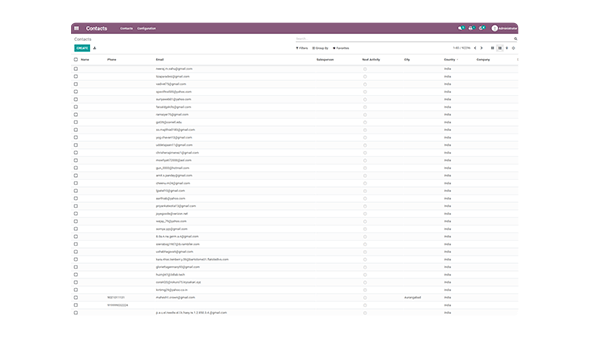Sort by Phone column header
590x360 pixels.
(x=112, y=59)
